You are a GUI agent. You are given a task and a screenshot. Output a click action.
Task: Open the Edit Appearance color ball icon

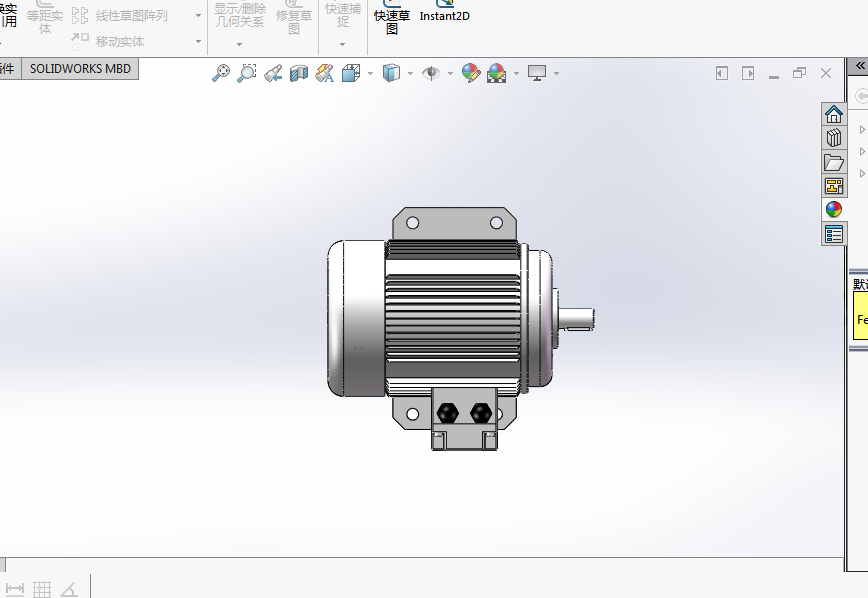pyautogui.click(x=471, y=73)
